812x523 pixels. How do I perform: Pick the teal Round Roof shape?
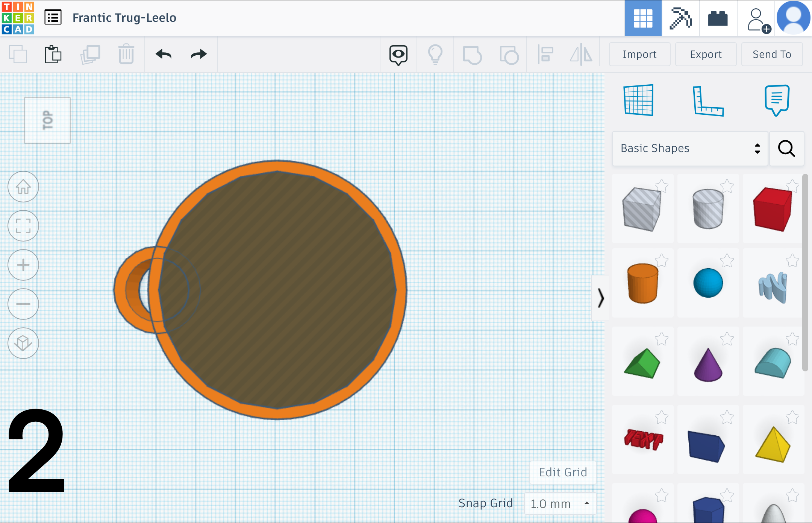click(773, 363)
